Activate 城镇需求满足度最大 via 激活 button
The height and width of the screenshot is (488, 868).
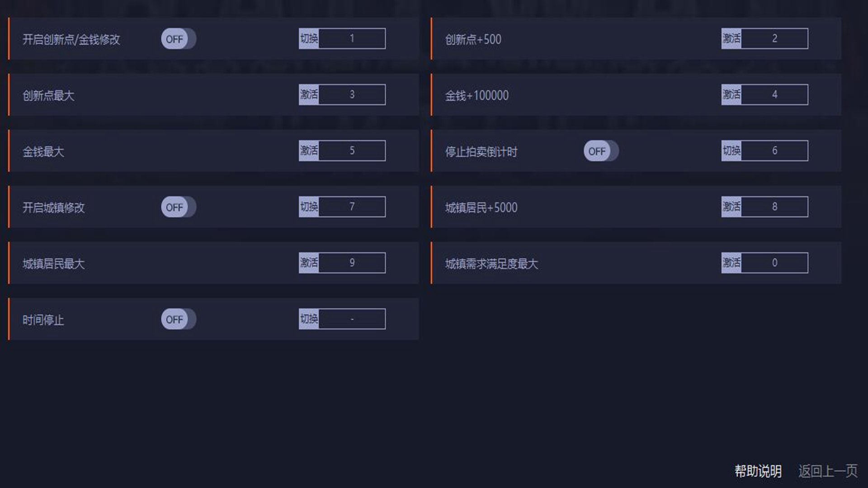pyautogui.click(x=731, y=263)
